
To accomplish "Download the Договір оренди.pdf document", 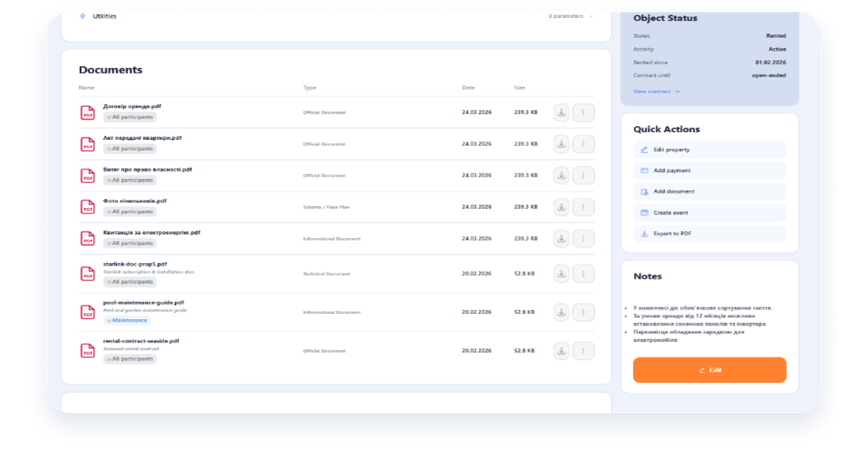I will tap(561, 113).
